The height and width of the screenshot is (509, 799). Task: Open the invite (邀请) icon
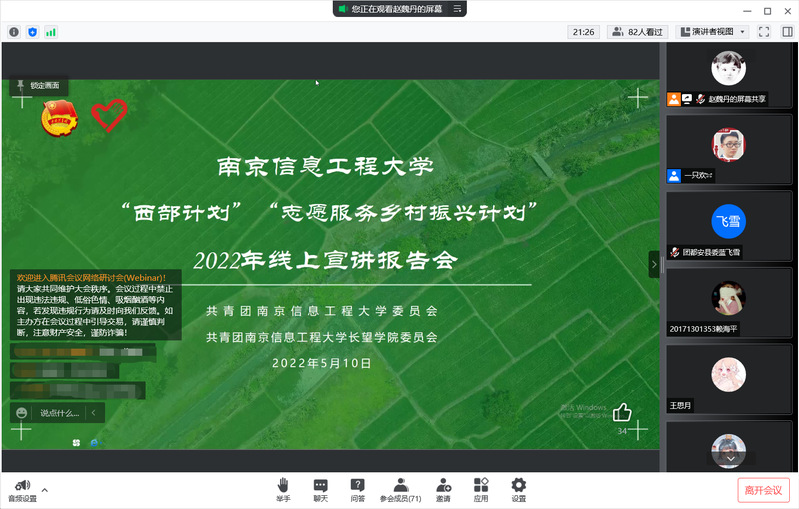pos(443,489)
